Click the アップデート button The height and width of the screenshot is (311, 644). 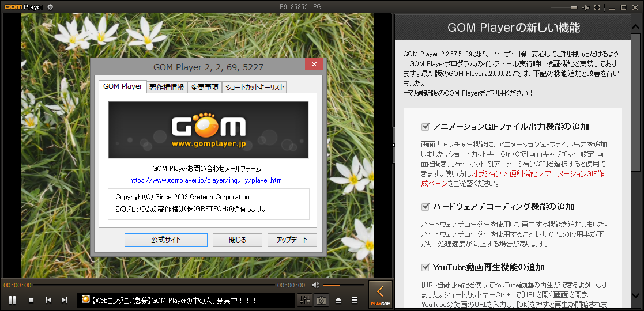(x=292, y=240)
